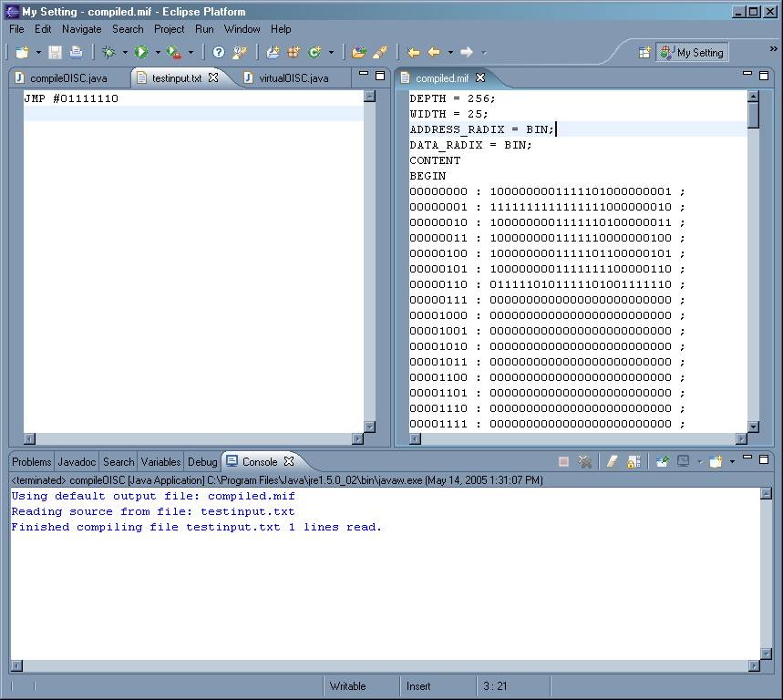Open the Back navigation history dropdown
Screen dimensions: 783x700
450,53
